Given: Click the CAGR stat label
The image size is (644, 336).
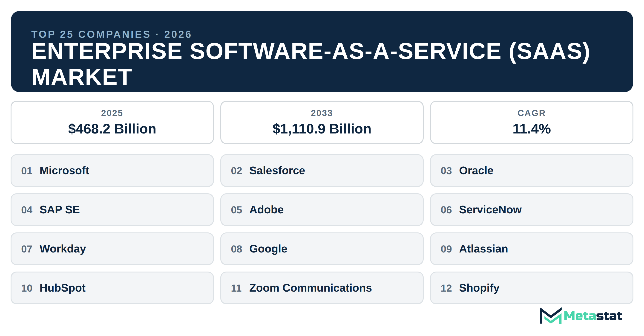Looking at the screenshot, I should (532, 113).
